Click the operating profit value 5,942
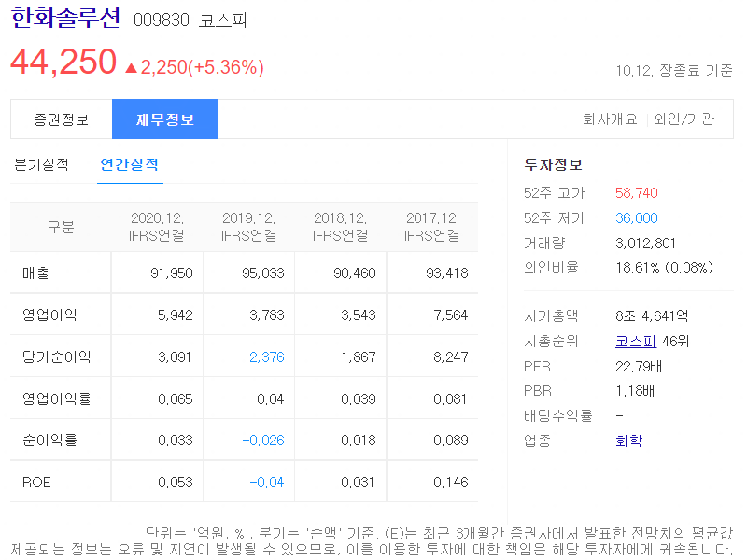The height and width of the screenshot is (560, 747). tap(176, 315)
